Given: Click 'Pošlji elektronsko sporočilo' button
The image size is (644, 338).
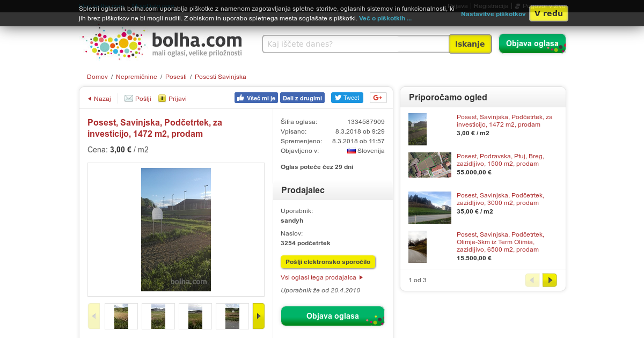Looking at the screenshot, I should tap(328, 262).
